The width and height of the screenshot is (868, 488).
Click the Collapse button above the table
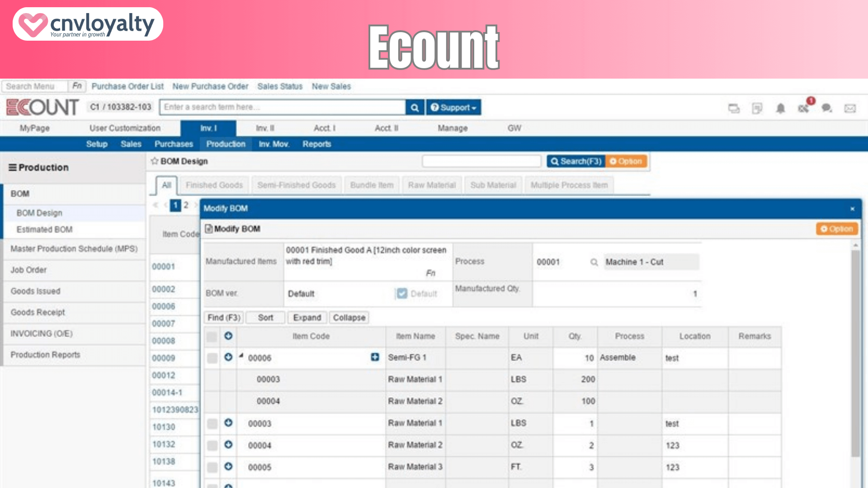point(349,318)
